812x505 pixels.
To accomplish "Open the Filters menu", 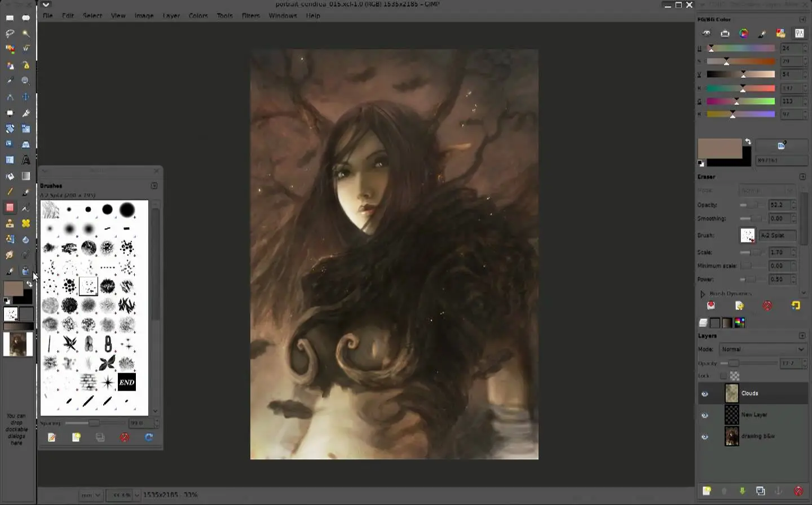I will click(251, 16).
